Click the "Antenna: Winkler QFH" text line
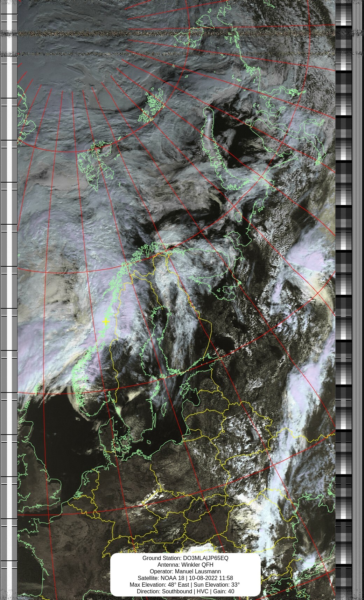The height and width of the screenshot is (600, 364). pos(185,565)
